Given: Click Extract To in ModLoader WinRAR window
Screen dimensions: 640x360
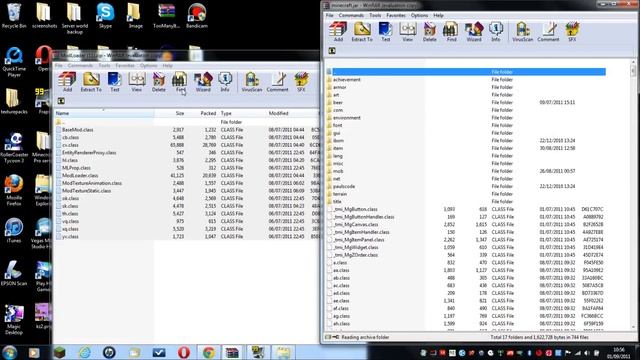Looking at the screenshot, I should click(x=91, y=82).
